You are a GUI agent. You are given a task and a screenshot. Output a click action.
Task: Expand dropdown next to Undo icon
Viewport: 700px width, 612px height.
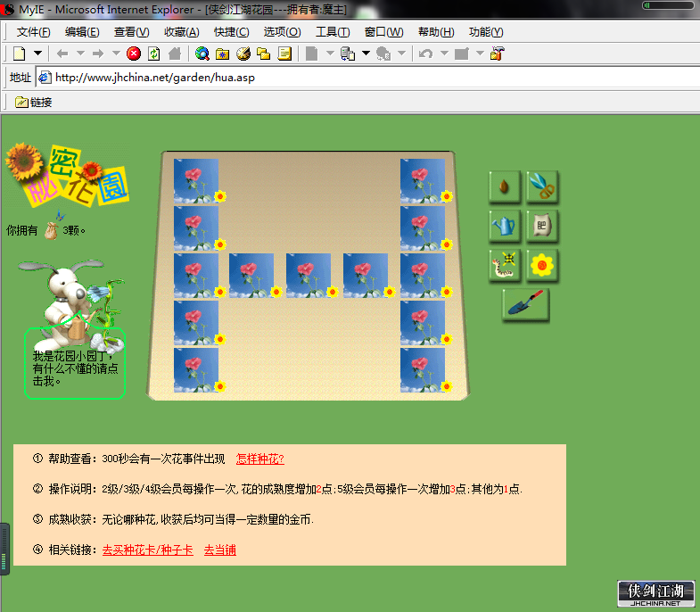(445, 54)
